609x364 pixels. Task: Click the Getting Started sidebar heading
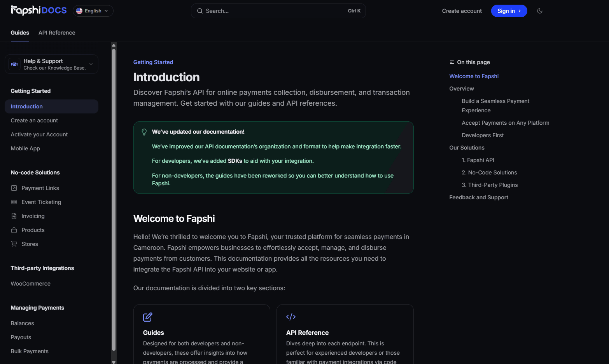(31, 91)
